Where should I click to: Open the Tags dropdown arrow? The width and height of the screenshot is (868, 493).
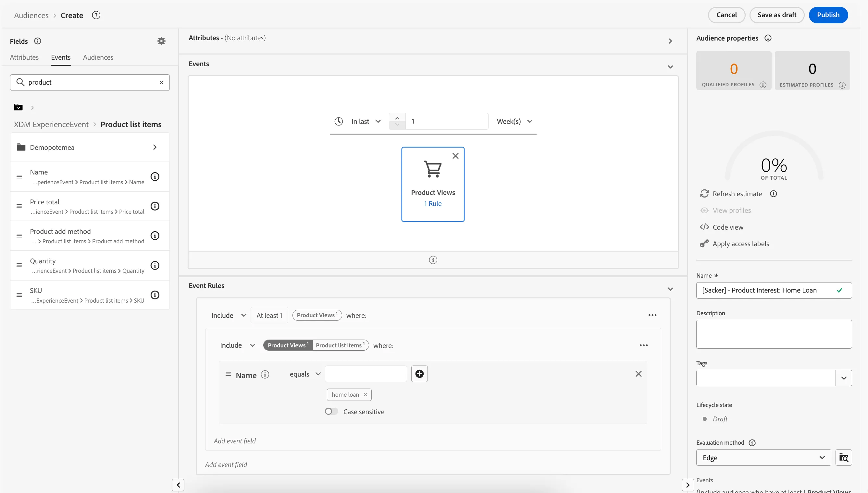[843, 378]
